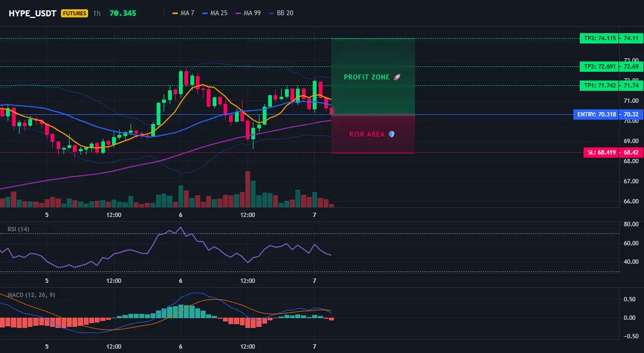
Task: Click the blue ENTRY: 70.318 label
Action: point(596,114)
